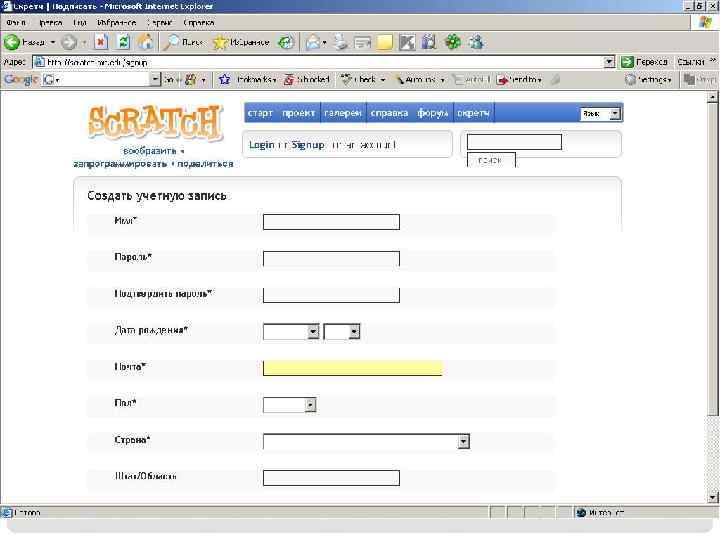Click the Signup link

(308, 145)
